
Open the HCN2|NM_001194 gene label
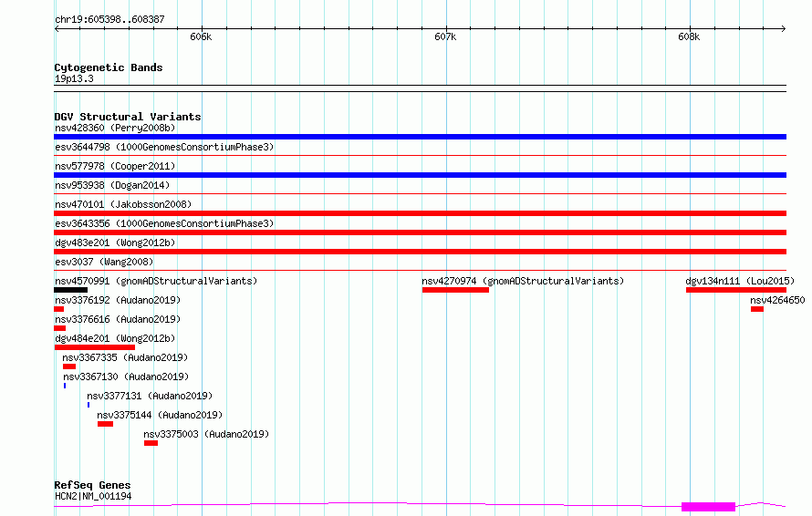pyautogui.click(x=93, y=496)
